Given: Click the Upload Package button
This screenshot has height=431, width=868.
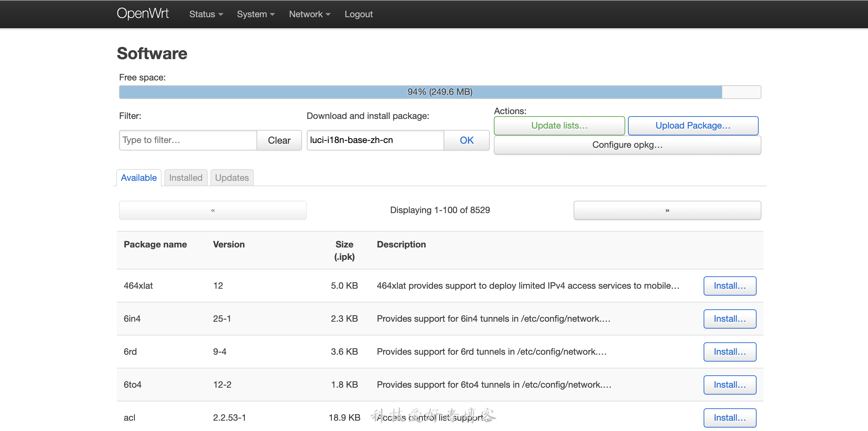Looking at the screenshot, I should pos(693,126).
